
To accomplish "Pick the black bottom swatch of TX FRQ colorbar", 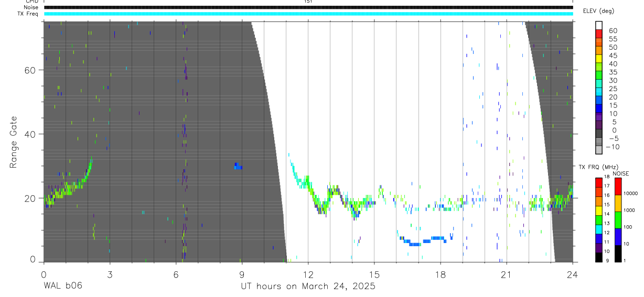I will point(599,257).
